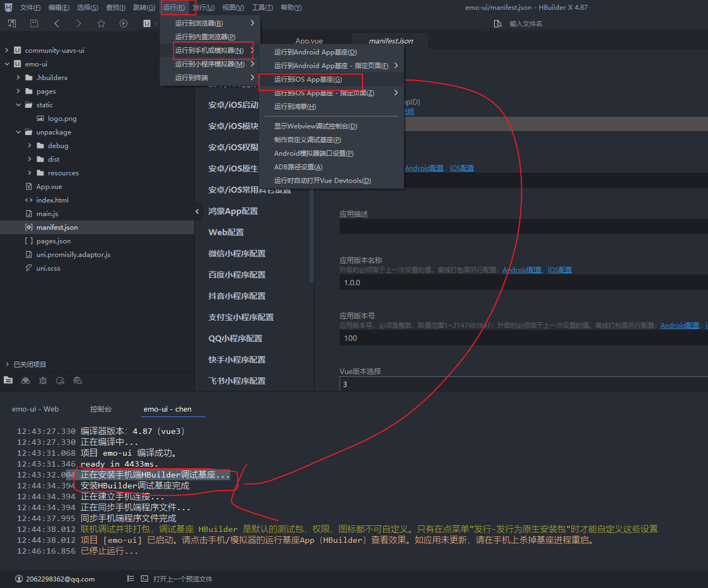The width and height of the screenshot is (708, 588).
Task: Click the App.vue file icon in tree
Action: 29,187
